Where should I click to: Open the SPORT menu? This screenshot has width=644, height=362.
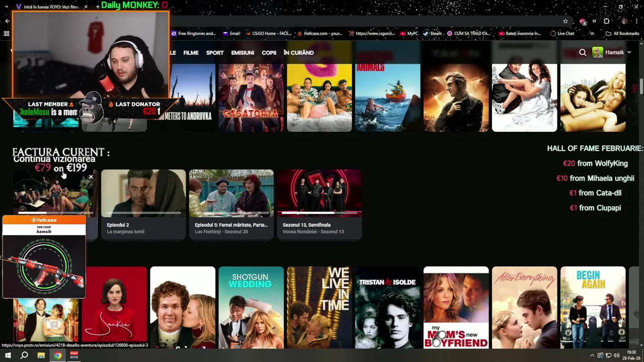pyautogui.click(x=215, y=53)
